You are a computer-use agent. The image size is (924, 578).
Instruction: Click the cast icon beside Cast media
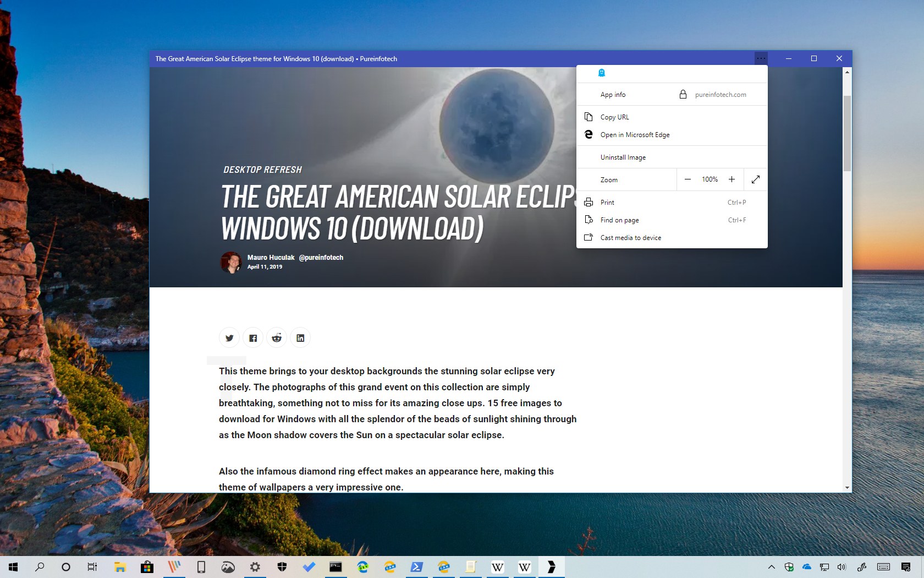tap(588, 237)
